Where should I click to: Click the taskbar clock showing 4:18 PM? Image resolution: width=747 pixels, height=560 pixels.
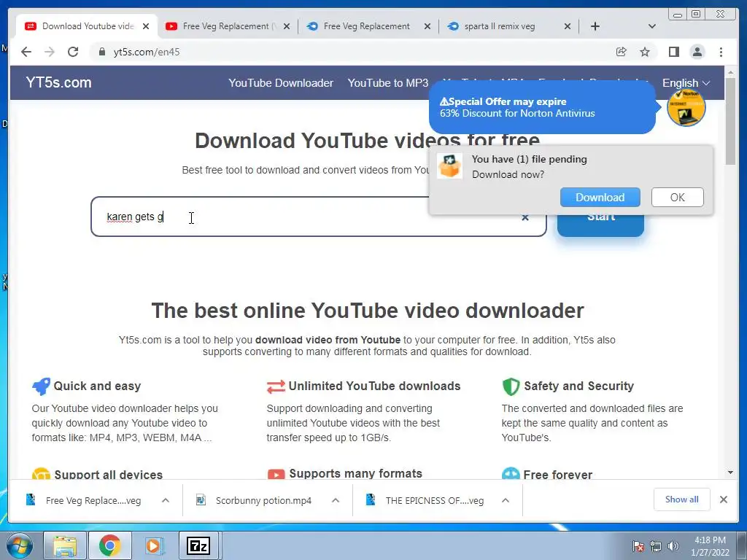pyautogui.click(x=711, y=546)
